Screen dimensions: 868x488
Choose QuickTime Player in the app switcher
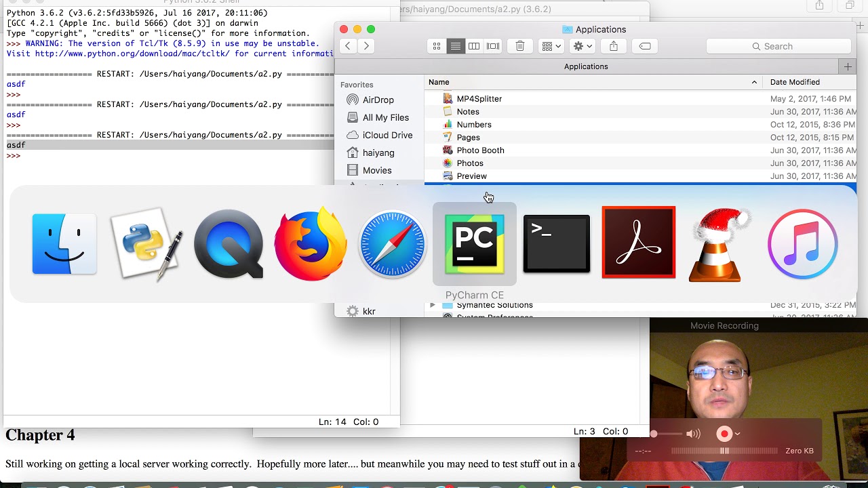[x=229, y=244]
